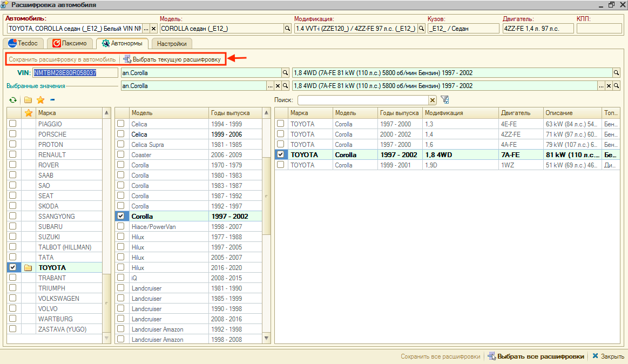Select the VOLKSWAGEN brand row
628x364 pixels.
[x=55, y=298]
